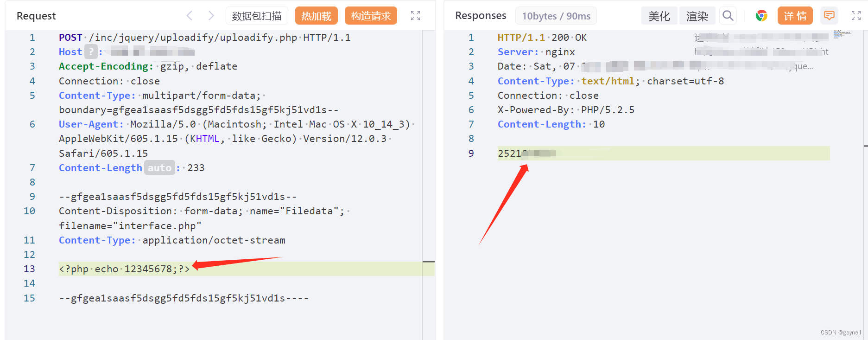Click the Host question-mark hint icon
Viewport: 868px width, 340px height.
pyautogui.click(x=91, y=52)
